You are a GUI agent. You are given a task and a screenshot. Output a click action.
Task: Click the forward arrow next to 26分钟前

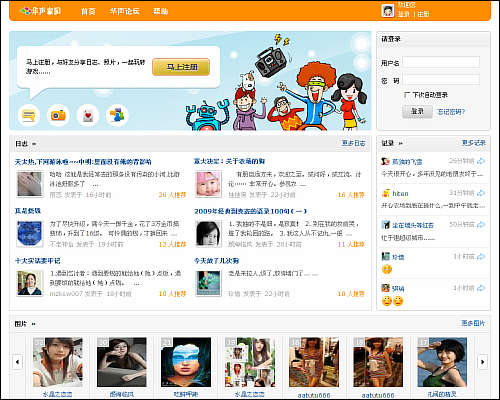coord(481,161)
